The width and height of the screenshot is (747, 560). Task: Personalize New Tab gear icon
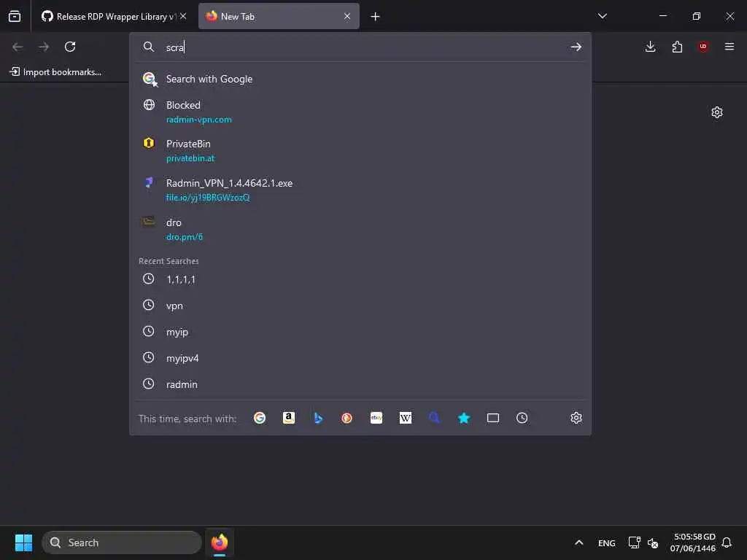coord(717,112)
